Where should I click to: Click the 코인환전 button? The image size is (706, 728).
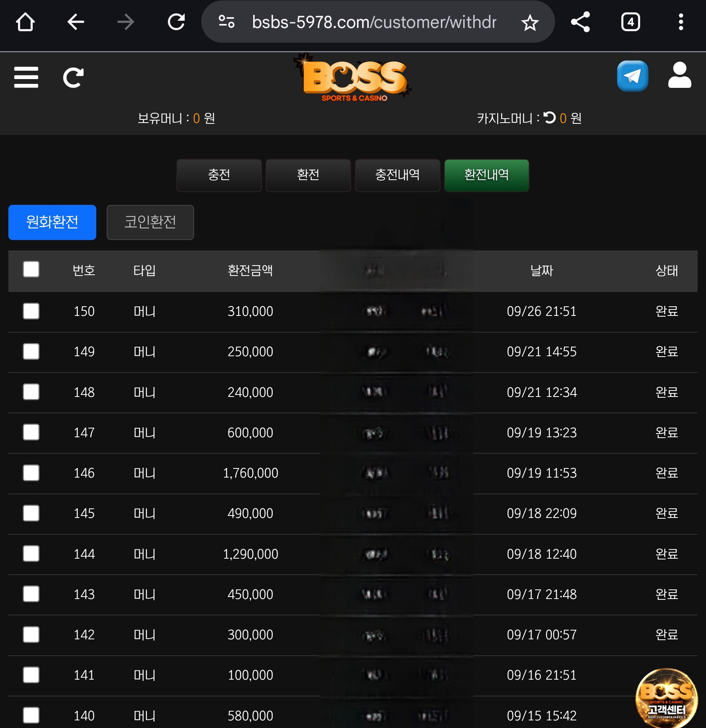[150, 222]
